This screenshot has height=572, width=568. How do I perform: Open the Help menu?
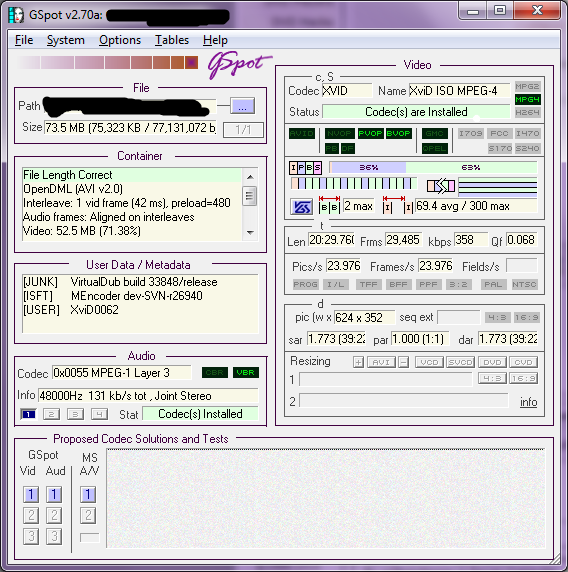215,40
